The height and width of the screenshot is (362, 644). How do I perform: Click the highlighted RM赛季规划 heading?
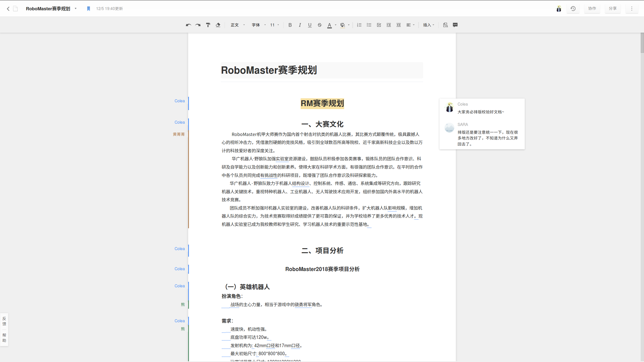pos(322,103)
